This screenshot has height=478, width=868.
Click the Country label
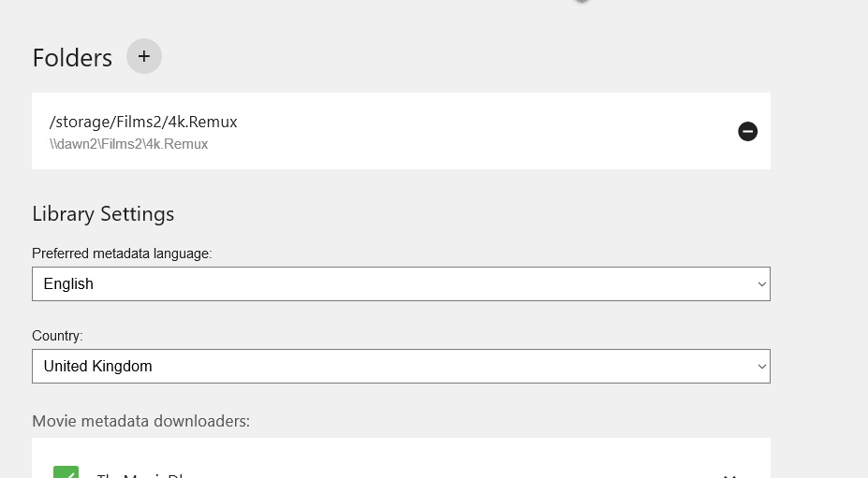click(57, 336)
